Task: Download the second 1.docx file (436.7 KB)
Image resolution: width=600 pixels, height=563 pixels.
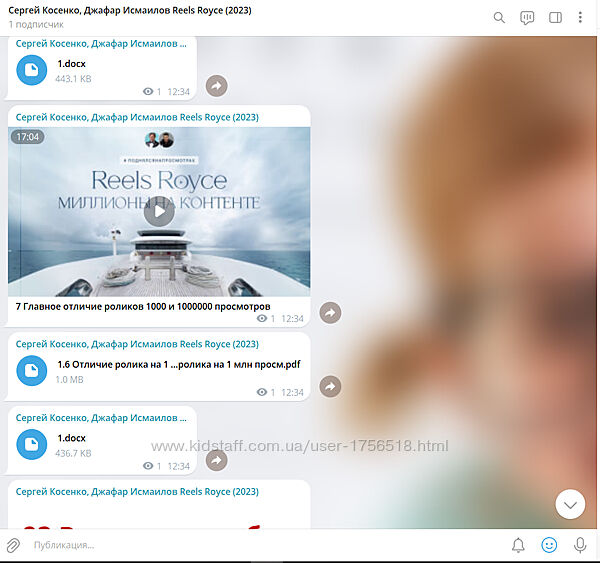Action: coord(32,444)
